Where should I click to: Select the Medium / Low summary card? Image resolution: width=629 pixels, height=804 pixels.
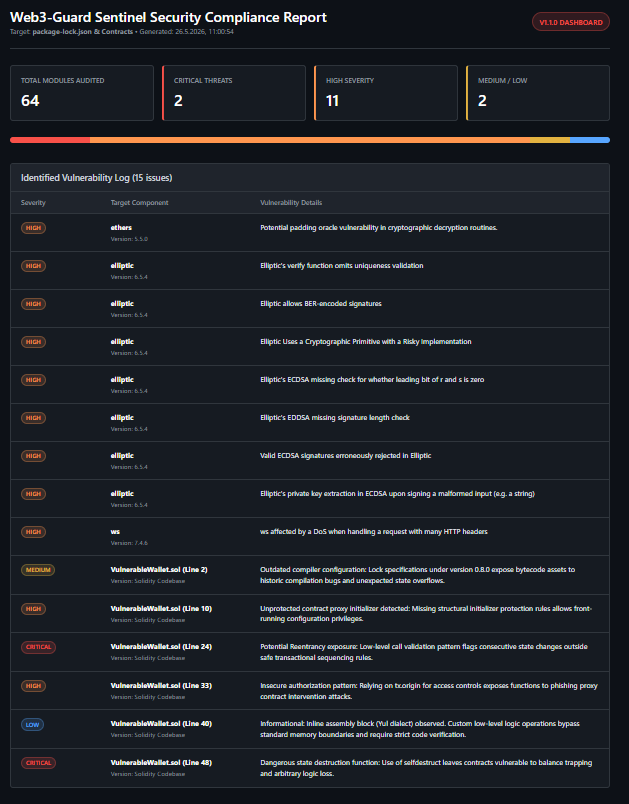point(538,93)
